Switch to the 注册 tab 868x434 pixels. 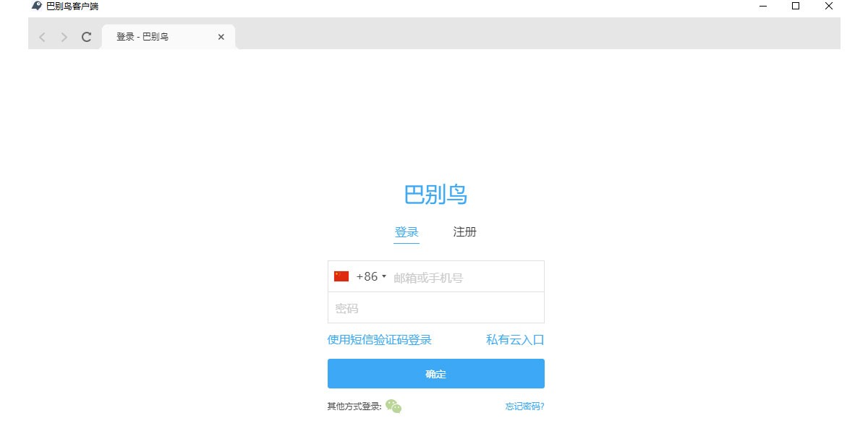tap(465, 232)
